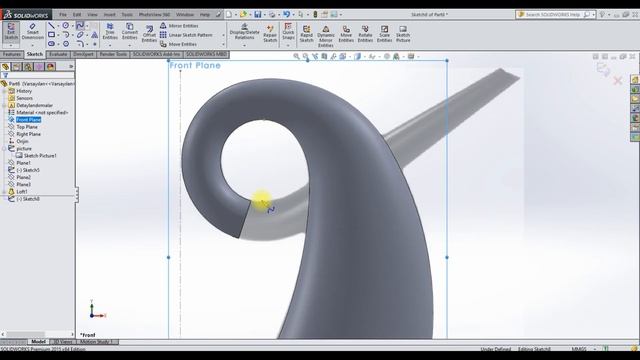Click the Undo icon in quick toolbar
Image resolution: width=640 pixels, height=360 pixels.
(286, 14)
